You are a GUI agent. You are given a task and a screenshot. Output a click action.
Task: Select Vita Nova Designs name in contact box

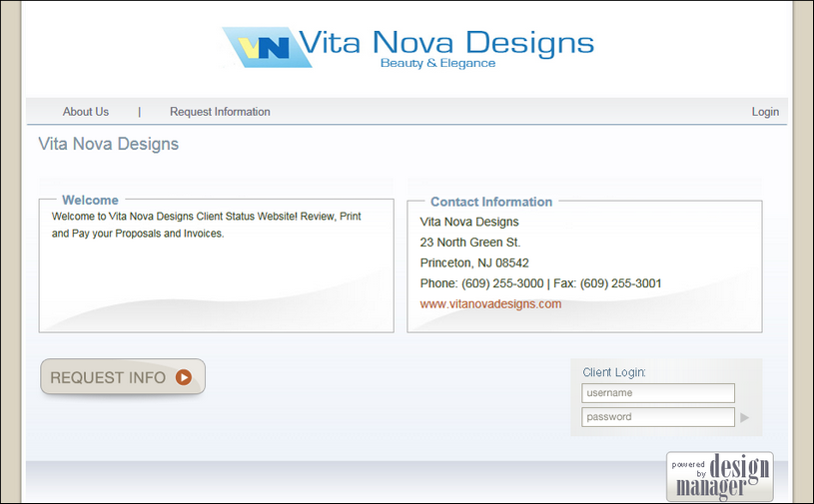(469, 222)
